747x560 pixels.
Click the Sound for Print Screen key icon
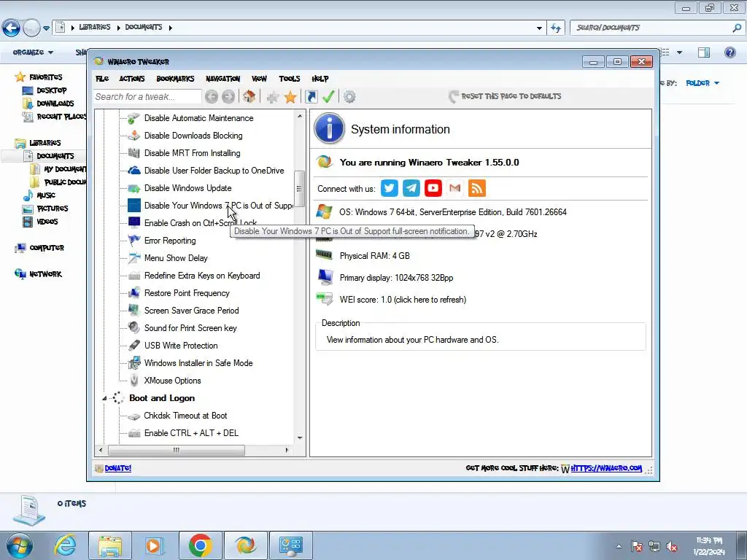(134, 327)
